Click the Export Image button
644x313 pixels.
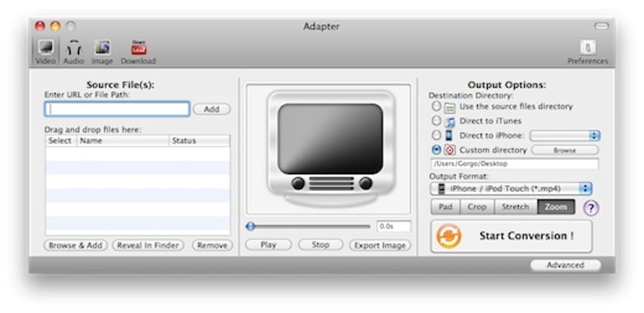click(x=380, y=245)
